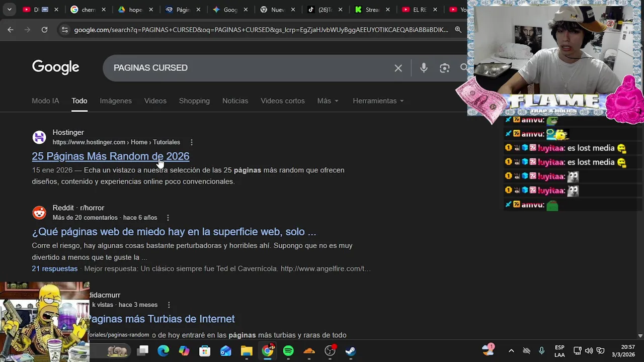Viewport: 644px width, 362px height.
Task: Click the address bar URL
Action: (261, 30)
